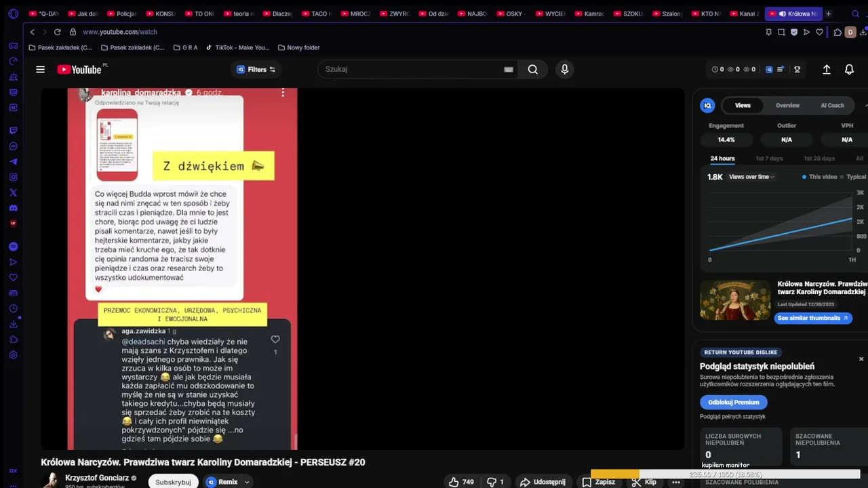Switch to vidIQ Views tab
This screenshot has width=868, height=488.
pos(743,105)
